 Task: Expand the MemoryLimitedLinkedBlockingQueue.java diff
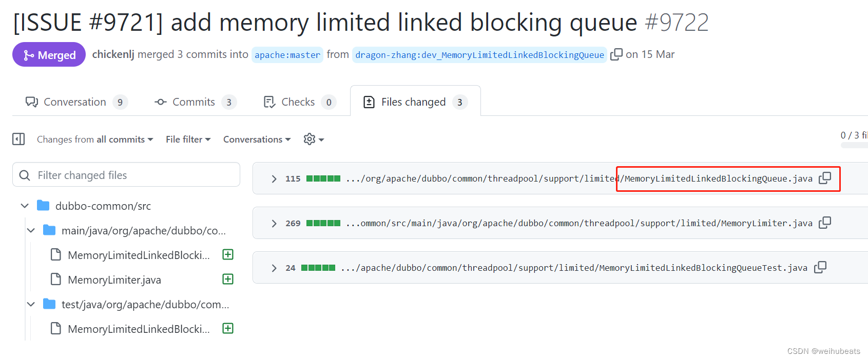[x=274, y=178]
